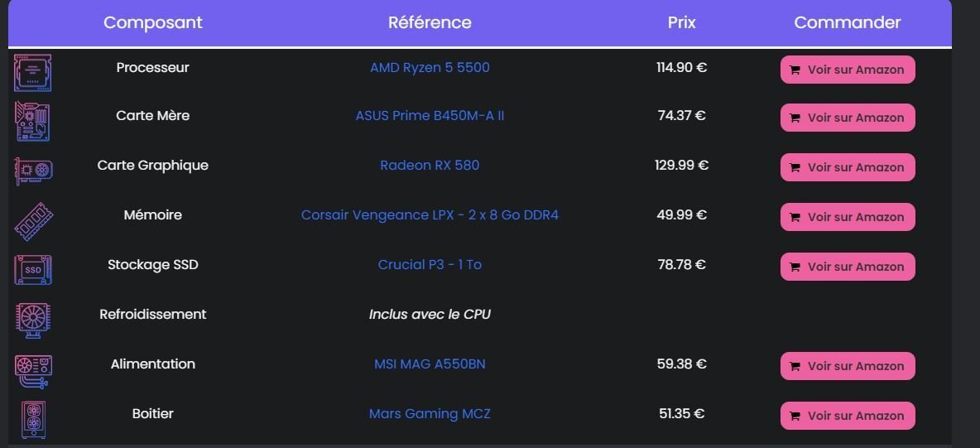Click the Mémoire RAM stick icon
This screenshot has height=448, width=980.
pos(34,221)
